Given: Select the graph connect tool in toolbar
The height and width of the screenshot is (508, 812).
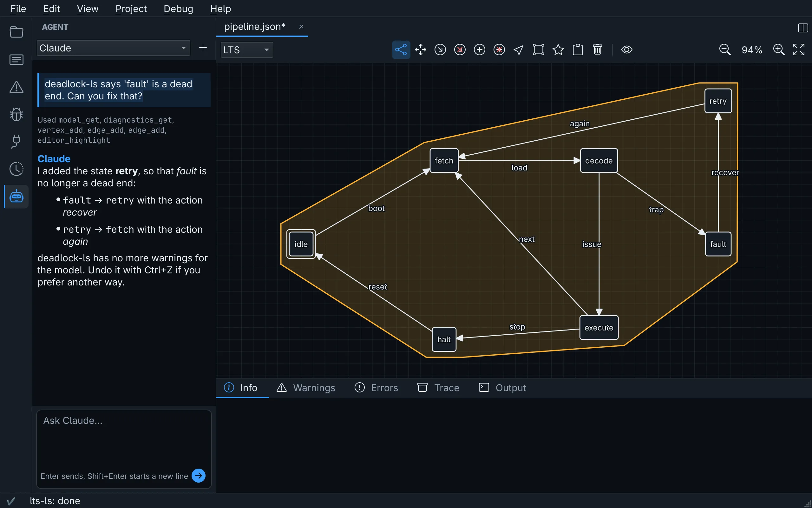Looking at the screenshot, I should (401, 50).
